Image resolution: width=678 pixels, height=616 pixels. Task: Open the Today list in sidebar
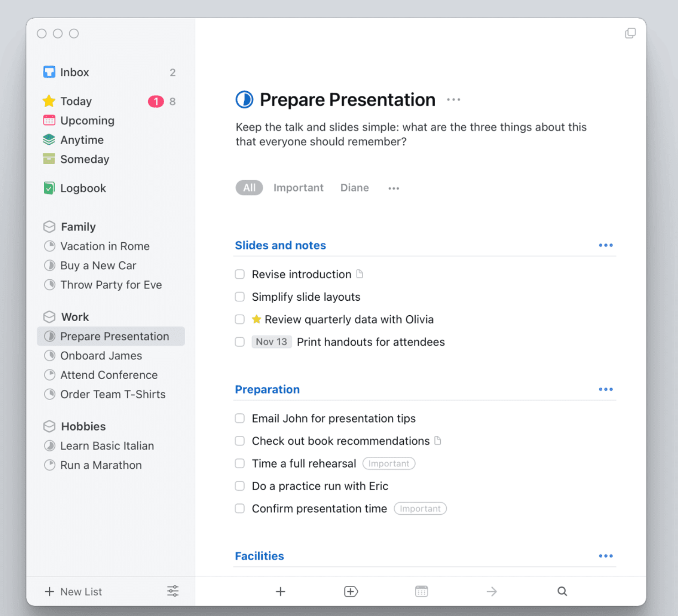point(76,101)
